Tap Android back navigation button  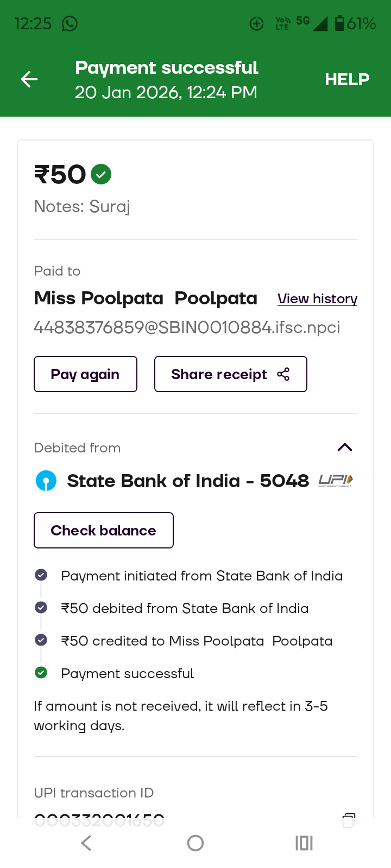(86, 843)
